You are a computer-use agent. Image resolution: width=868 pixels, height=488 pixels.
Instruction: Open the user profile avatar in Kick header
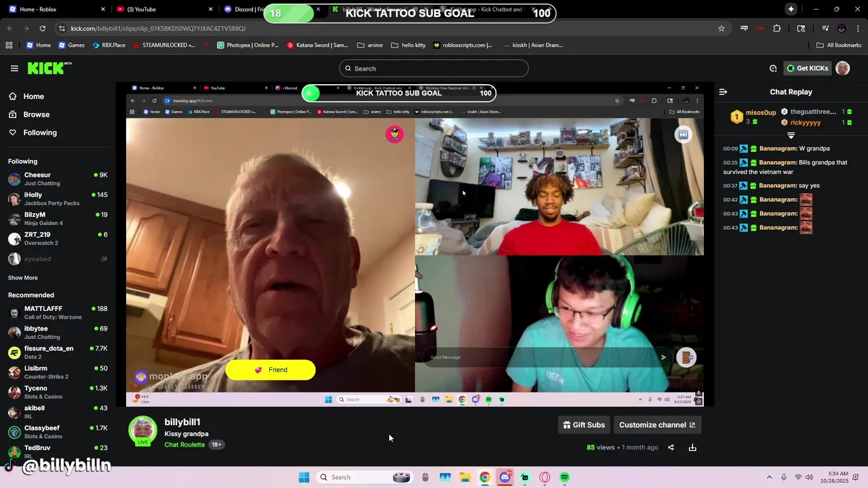click(843, 68)
